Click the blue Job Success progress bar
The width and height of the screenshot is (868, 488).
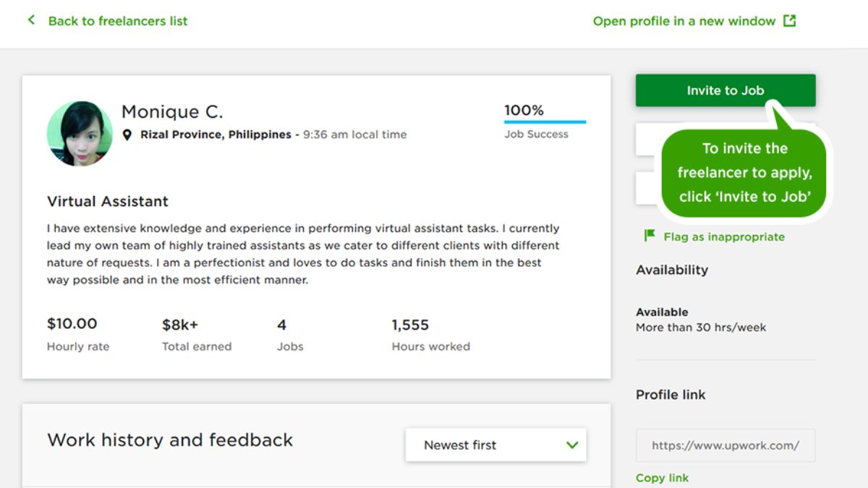[545, 121]
